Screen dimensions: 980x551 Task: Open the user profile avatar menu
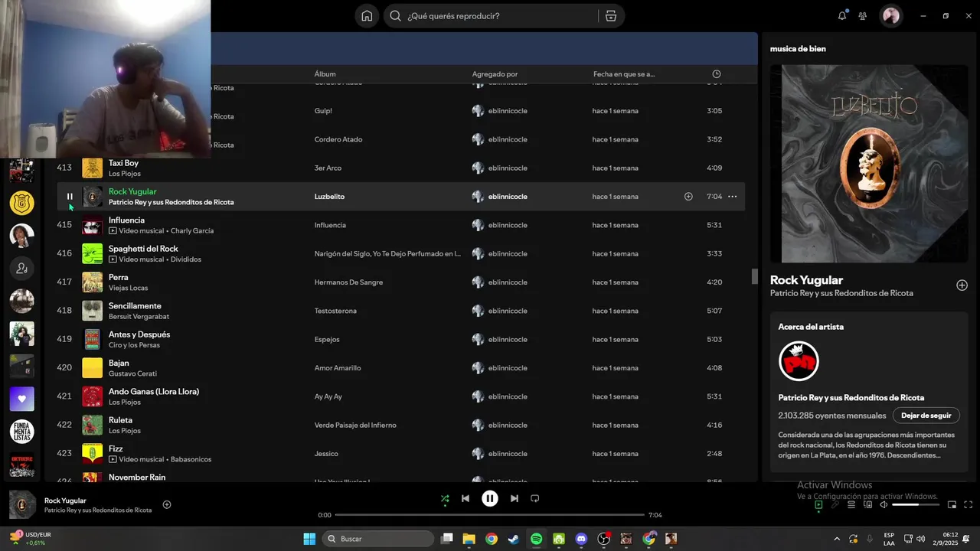point(891,15)
